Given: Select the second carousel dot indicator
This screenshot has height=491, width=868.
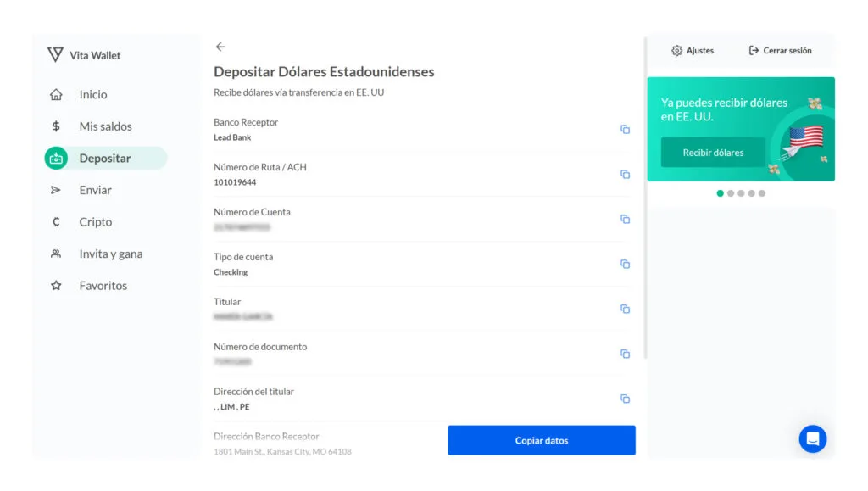Looking at the screenshot, I should [731, 193].
